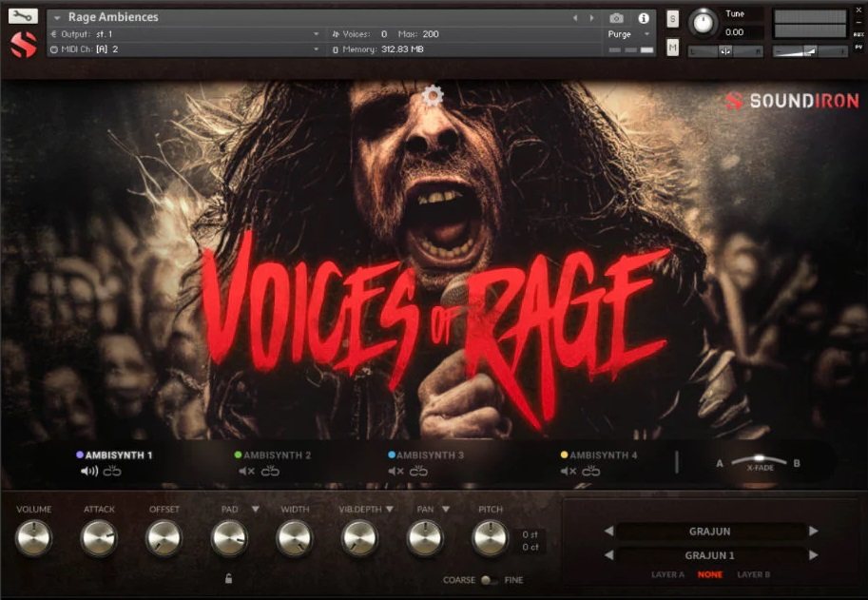
Task: Click the ATTACK knob
Action: 99,538
